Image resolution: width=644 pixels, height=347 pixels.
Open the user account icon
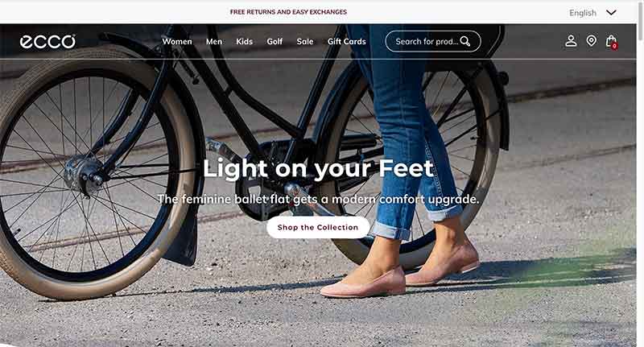[x=571, y=40]
